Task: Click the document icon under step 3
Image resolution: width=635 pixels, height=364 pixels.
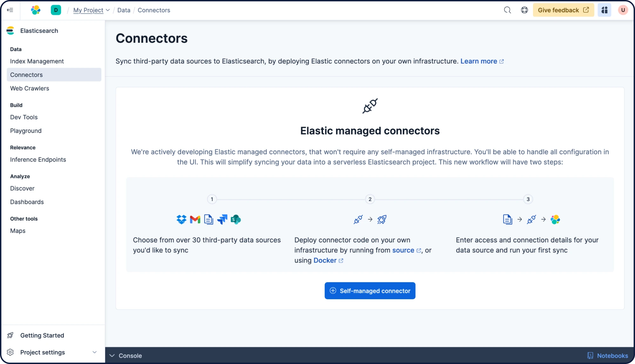Action: tap(508, 219)
